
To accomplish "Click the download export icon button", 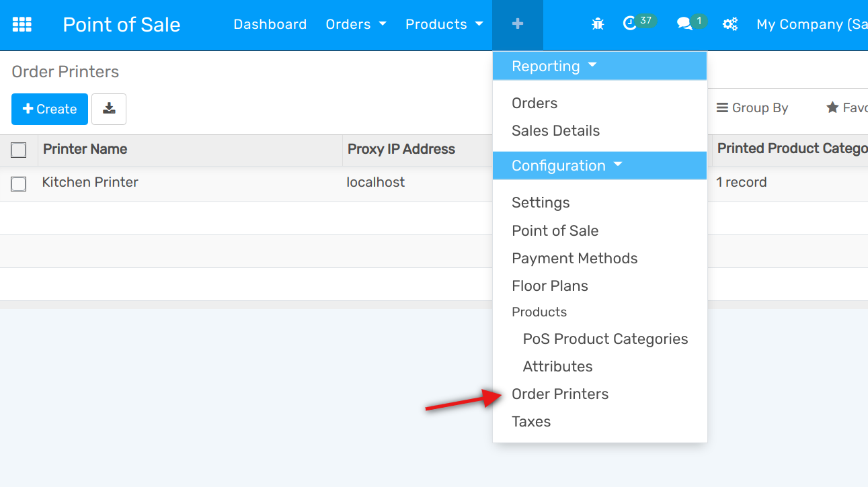I will click(x=109, y=109).
